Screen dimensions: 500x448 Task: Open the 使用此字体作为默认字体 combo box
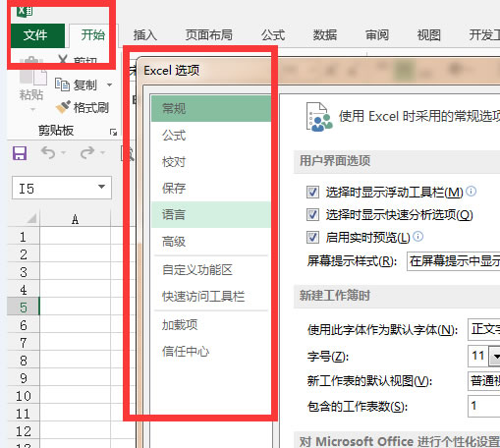[484, 329]
